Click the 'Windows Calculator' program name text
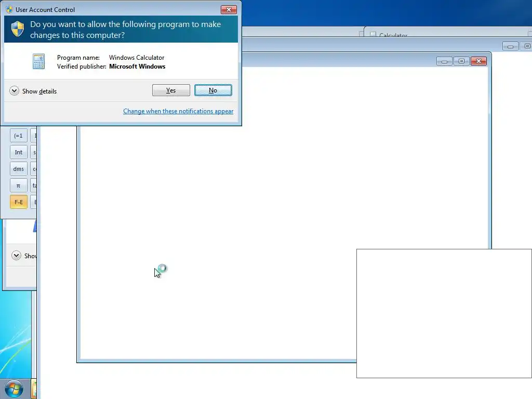Image resolution: width=532 pixels, height=399 pixels. coord(137,58)
